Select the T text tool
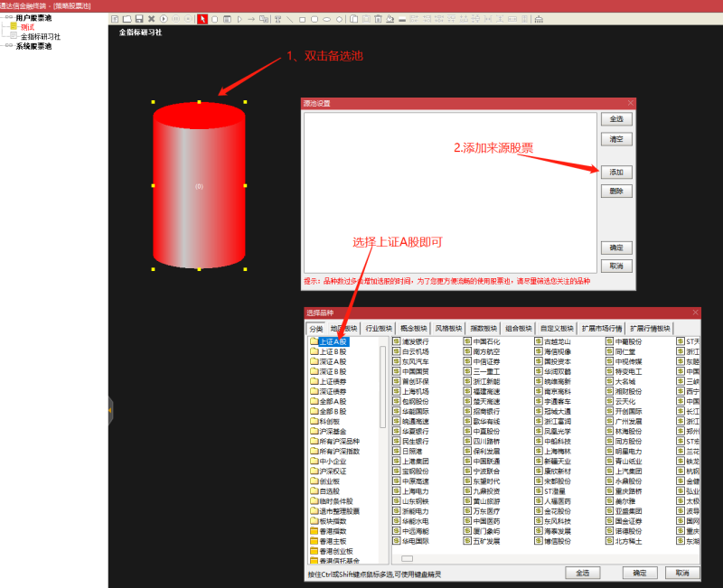Image resolution: width=723 pixels, height=588 pixels. point(277,19)
